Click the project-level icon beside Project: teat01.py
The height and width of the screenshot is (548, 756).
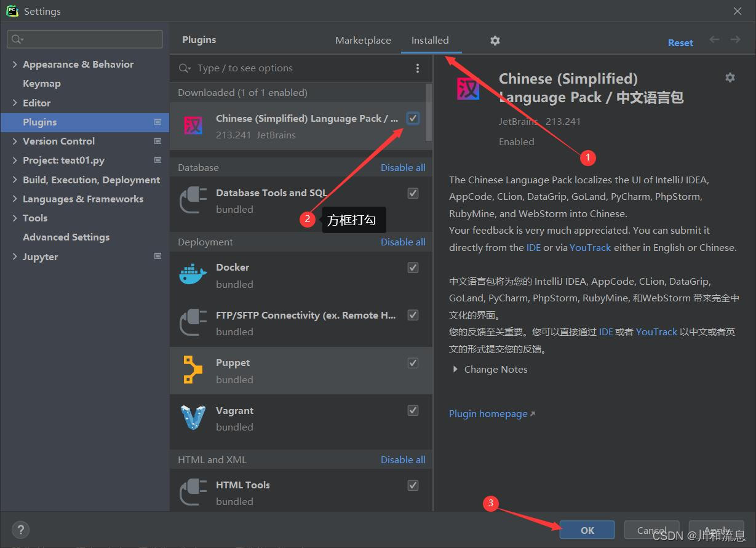(157, 160)
